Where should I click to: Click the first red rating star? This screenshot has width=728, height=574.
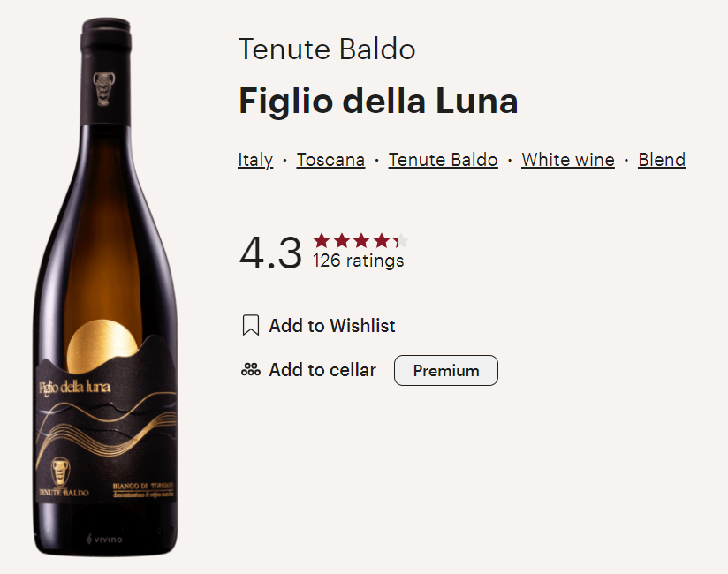point(322,240)
